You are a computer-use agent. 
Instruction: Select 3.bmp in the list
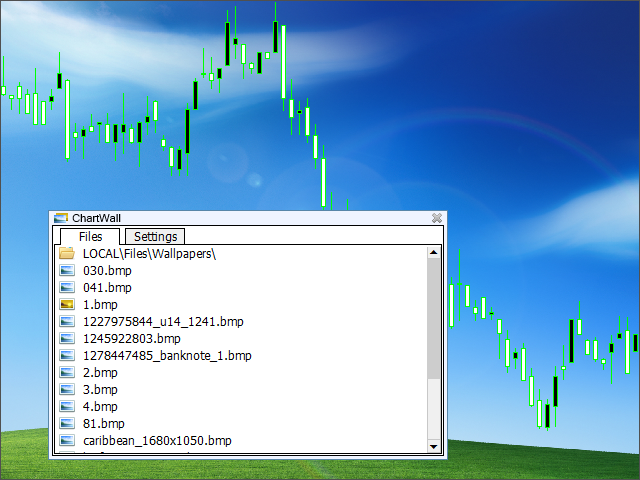coord(100,390)
